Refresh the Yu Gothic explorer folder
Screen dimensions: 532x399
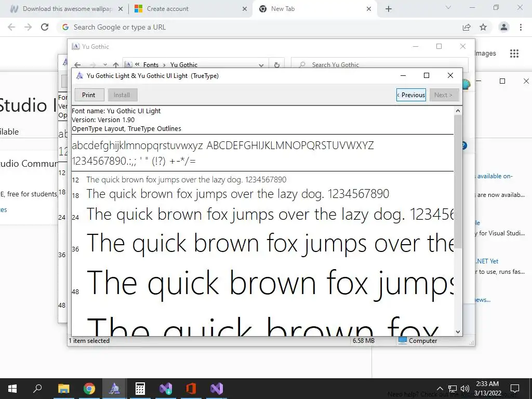click(x=277, y=65)
